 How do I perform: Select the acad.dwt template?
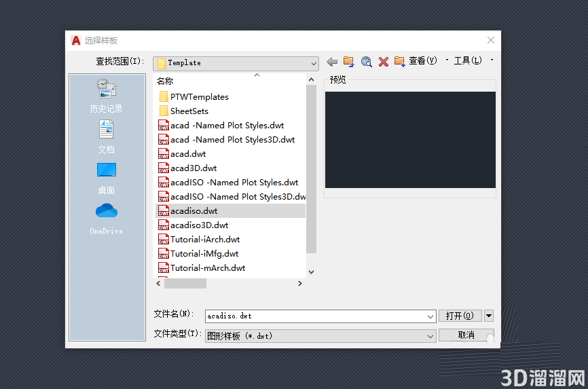[188, 154]
